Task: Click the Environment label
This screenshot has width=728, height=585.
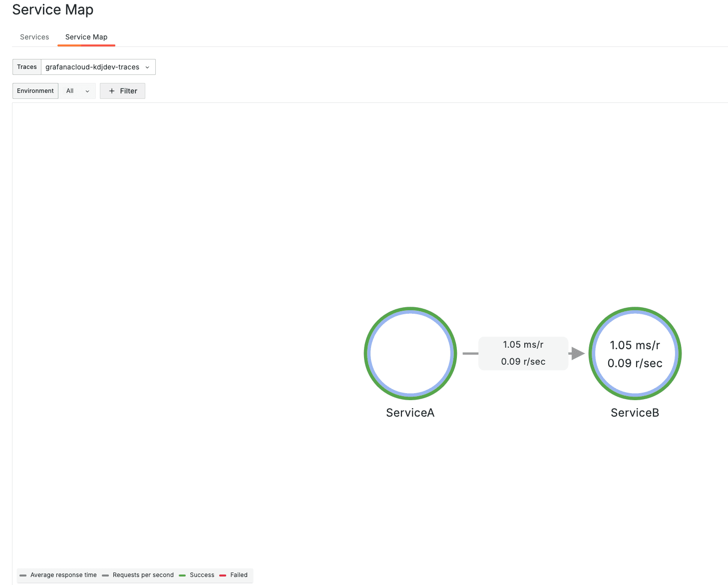Action: 35,91
